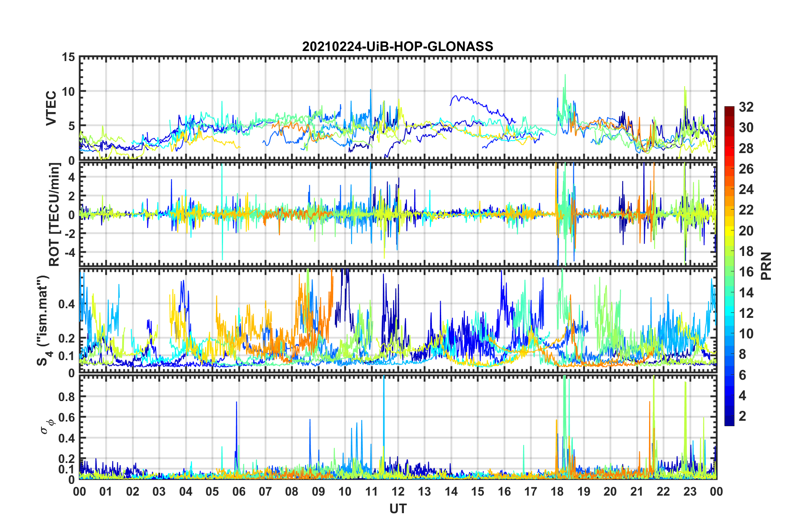Click sigma phi y-axis tick label 0.8
Image resolution: width=796 pixels, height=532 pixels.
(x=67, y=396)
